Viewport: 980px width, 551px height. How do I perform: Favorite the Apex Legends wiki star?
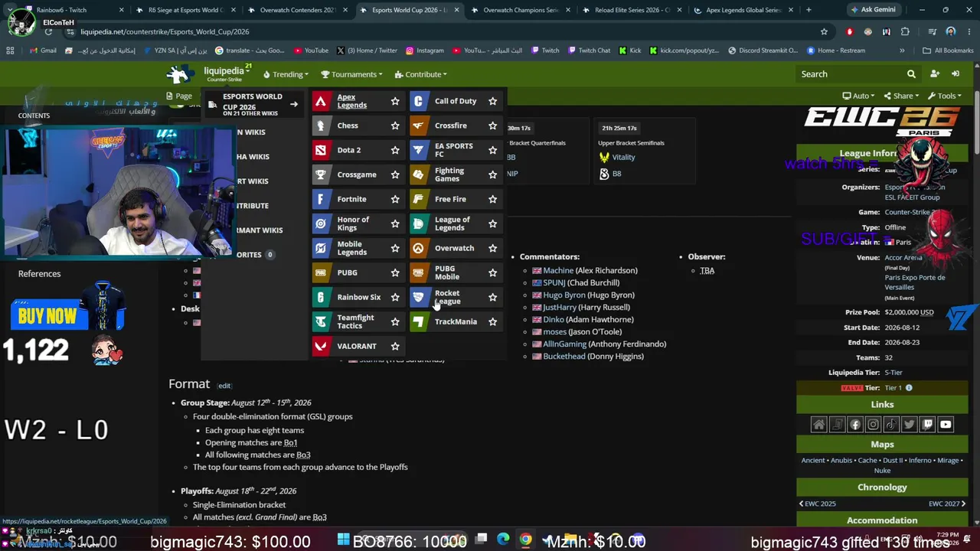(395, 101)
